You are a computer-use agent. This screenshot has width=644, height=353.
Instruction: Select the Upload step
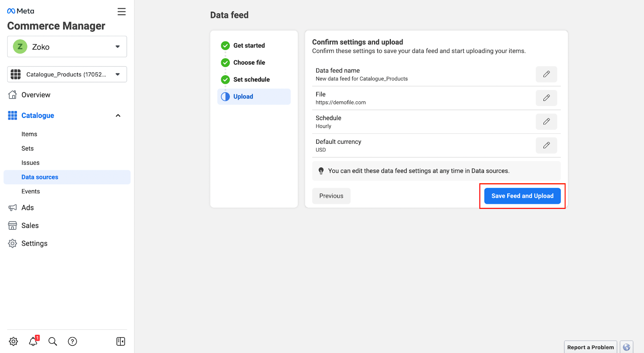point(254,97)
